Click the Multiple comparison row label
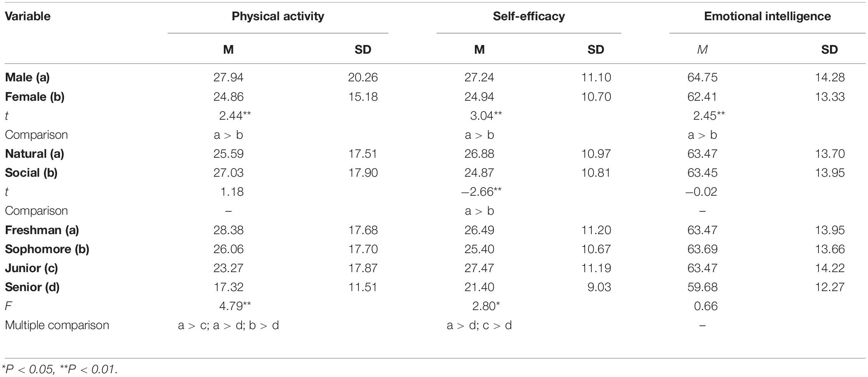The image size is (868, 377). pyautogui.click(x=57, y=325)
